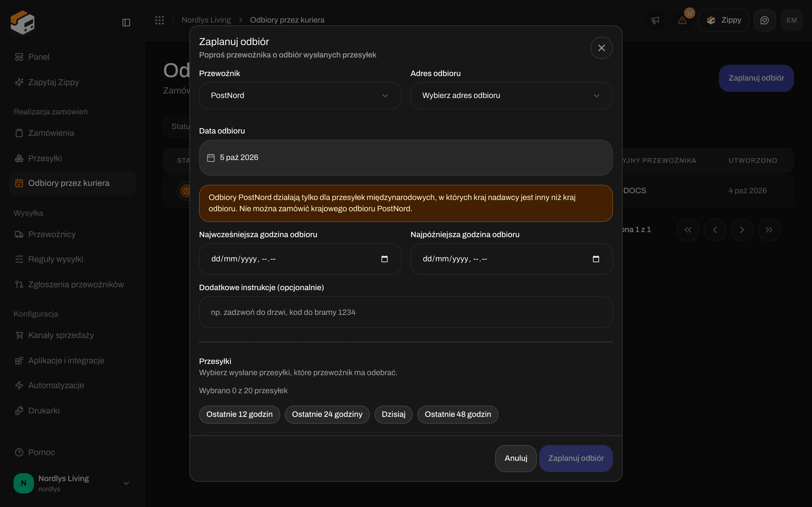Open calendar picker in latest pickup time field
This screenshot has width=812, height=507.
pyautogui.click(x=596, y=259)
